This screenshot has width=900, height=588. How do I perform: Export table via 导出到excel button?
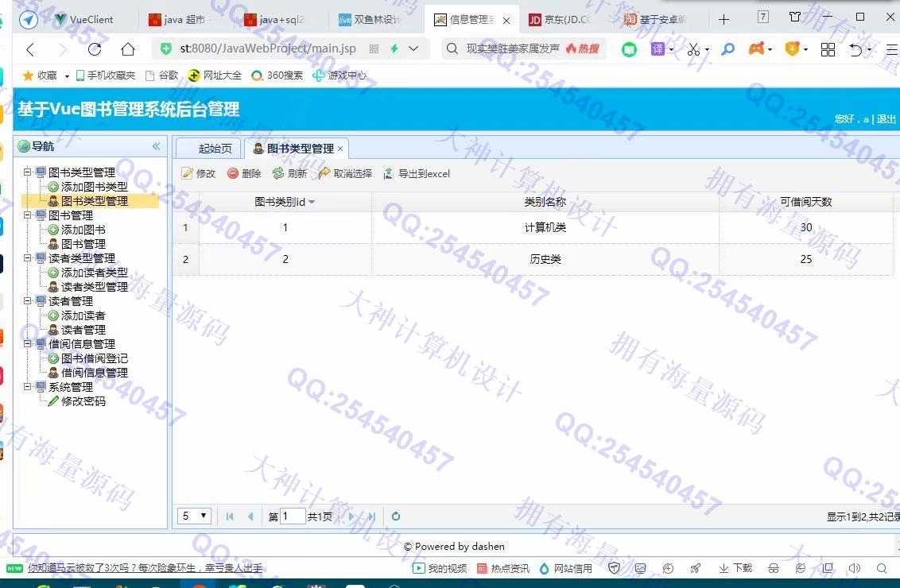coord(417,174)
